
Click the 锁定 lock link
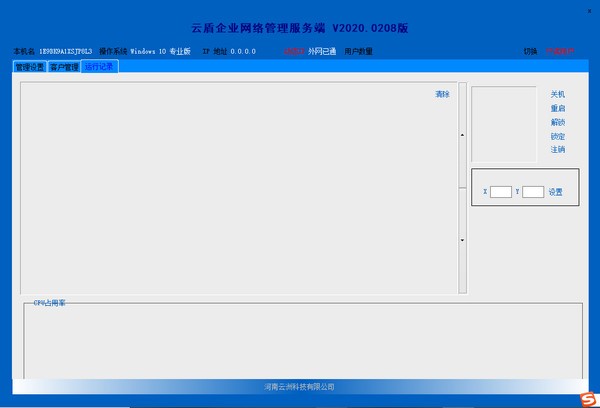(557, 136)
